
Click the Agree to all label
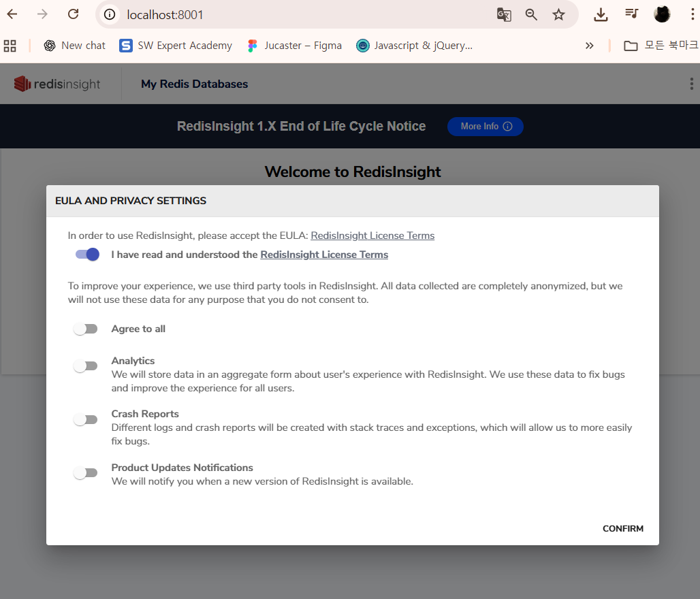138,329
